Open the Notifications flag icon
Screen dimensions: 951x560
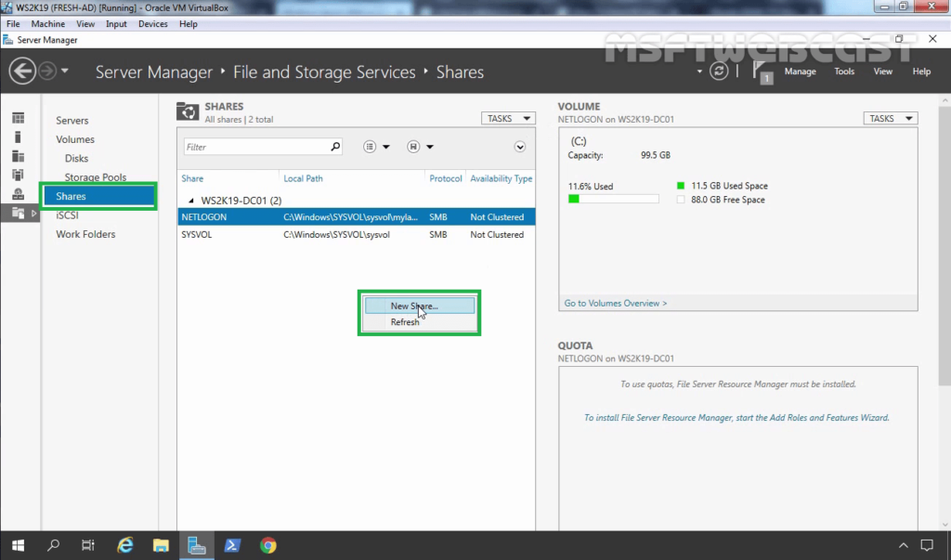(x=762, y=72)
